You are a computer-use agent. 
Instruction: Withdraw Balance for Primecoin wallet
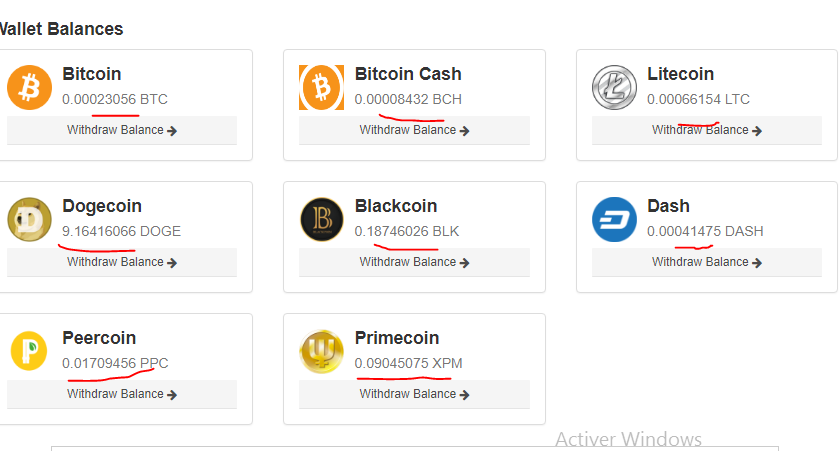(x=414, y=394)
